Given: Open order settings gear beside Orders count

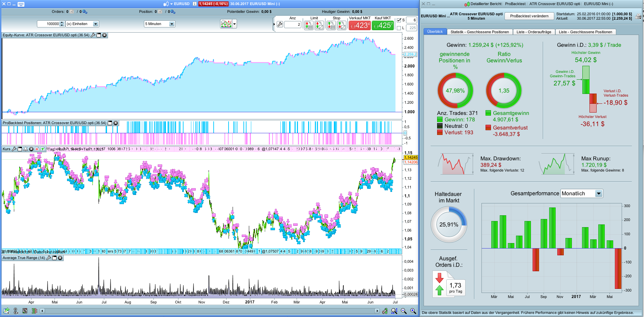Looking at the screenshot, I should (x=85, y=12).
